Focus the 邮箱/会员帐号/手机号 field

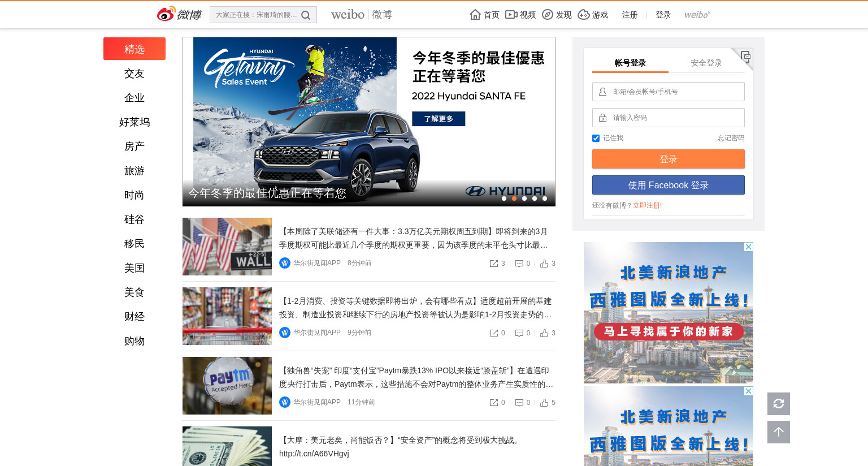point(669,92)
